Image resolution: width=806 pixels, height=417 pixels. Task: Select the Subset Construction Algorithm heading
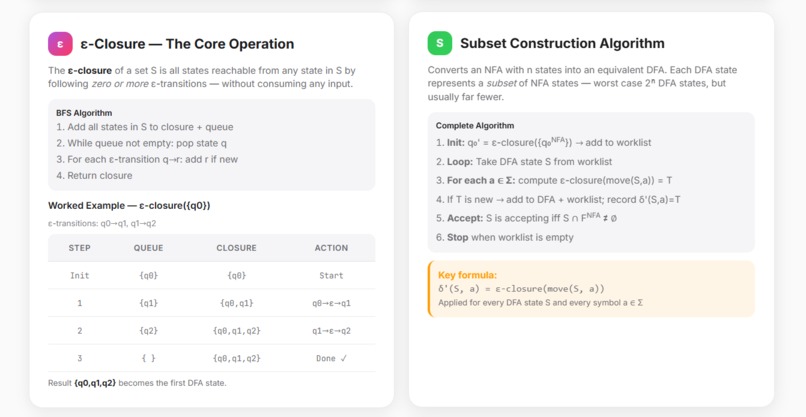[562, 43]
